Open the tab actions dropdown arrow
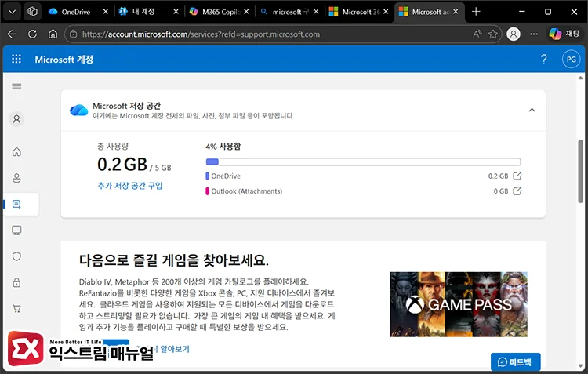The image size is (588, 374). (x=12, y=12)
